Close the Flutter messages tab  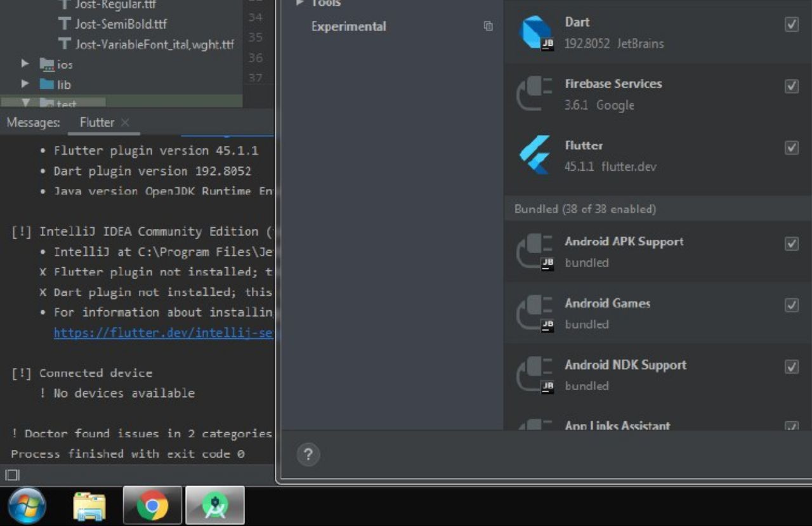click(x=125, y=122)
